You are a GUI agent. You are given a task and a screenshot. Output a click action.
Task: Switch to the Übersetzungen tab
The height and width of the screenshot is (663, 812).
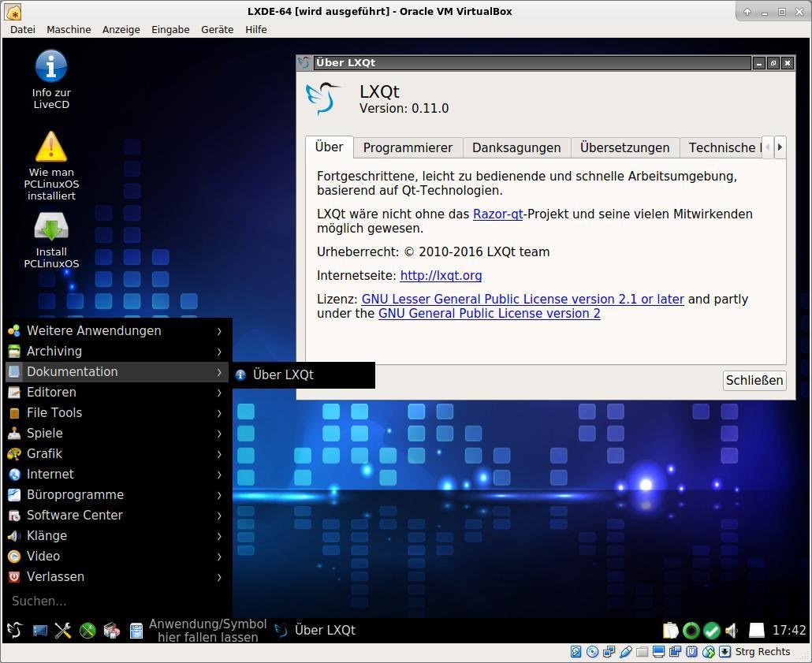click(x=624, y=147)
